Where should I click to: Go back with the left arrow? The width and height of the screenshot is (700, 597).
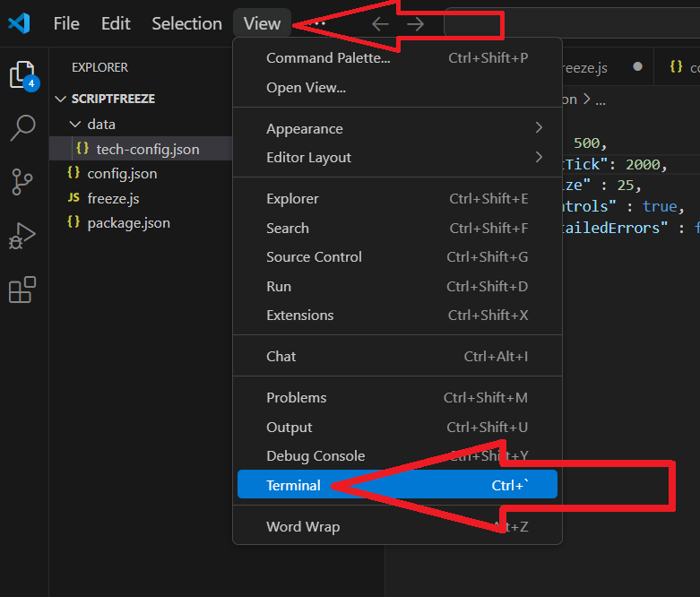[x=380, y=24]
